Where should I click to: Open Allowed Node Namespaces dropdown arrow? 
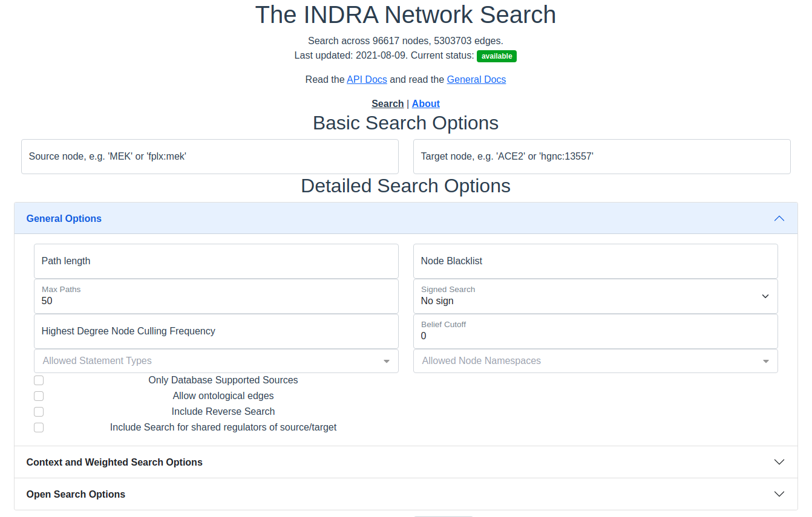click(766, 361)
